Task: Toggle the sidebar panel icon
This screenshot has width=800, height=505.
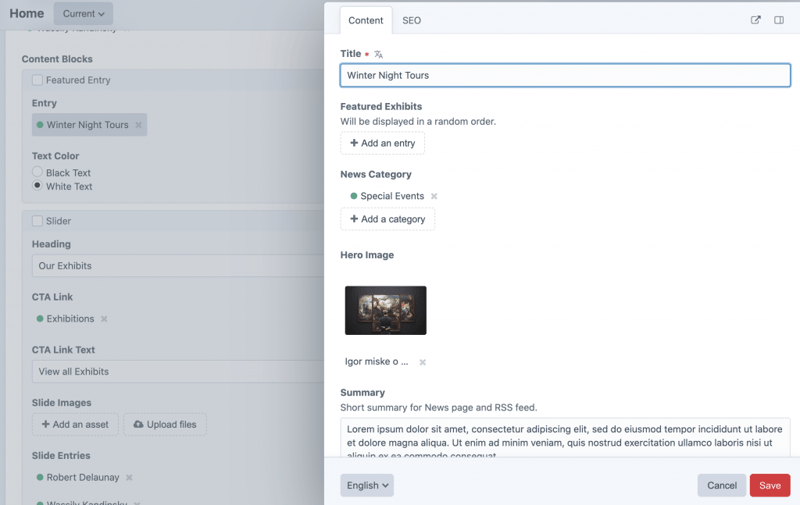Action: coord(779,20)
